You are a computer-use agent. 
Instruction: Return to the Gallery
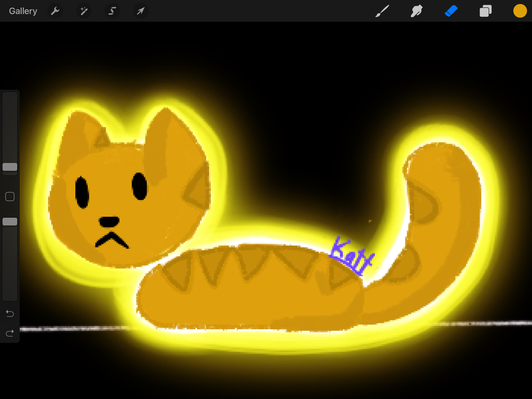coord(23,11)
